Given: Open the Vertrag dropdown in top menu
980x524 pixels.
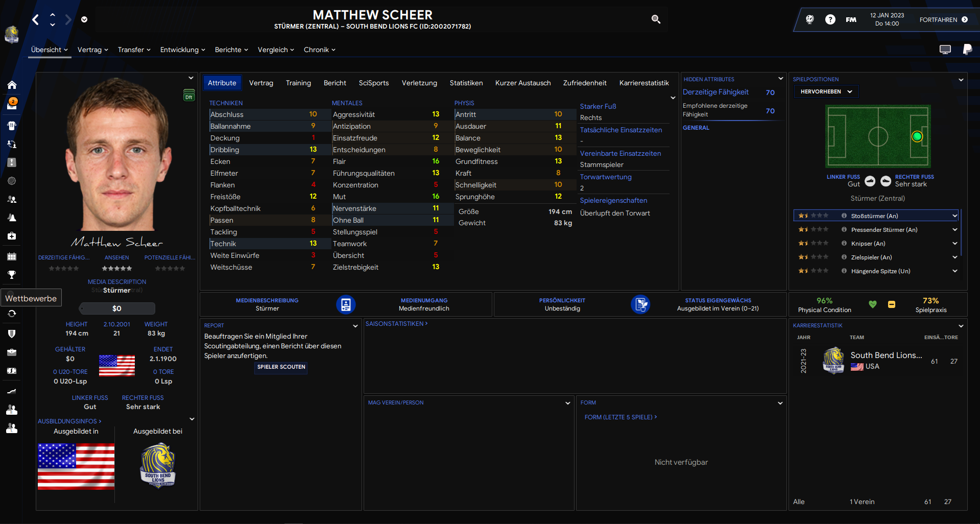Looking at the screenshot, I should point(93,50).
